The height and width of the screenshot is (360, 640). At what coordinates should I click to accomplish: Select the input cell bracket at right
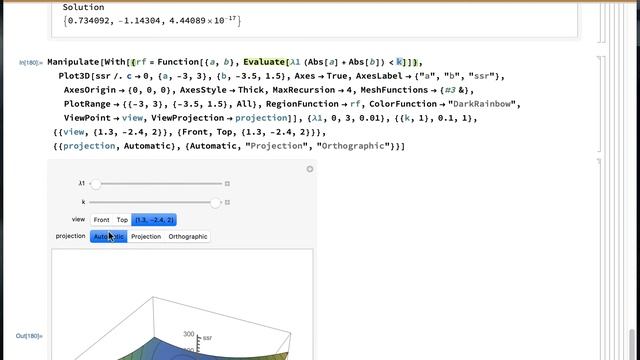click(600, 104)
